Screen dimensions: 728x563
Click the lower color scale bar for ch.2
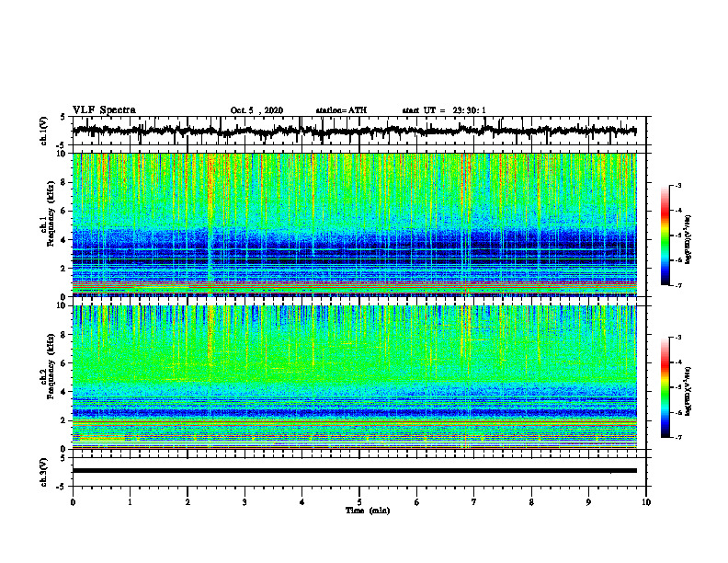(x=665, y=387)
